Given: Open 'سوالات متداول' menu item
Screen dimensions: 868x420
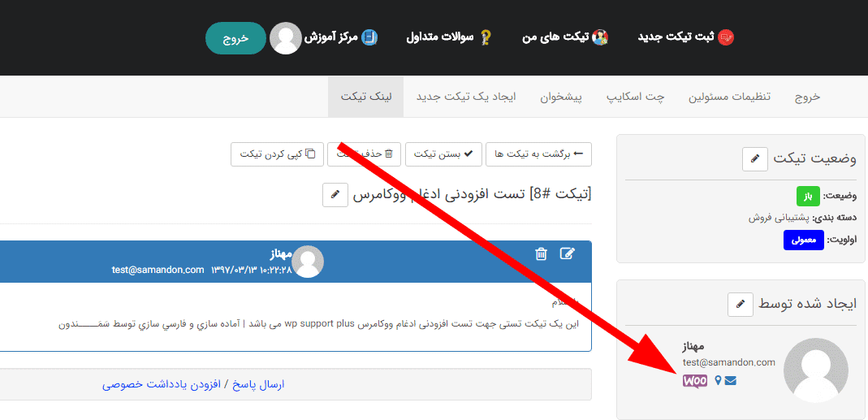Looking at the screenshot, I should click(440, 37).
